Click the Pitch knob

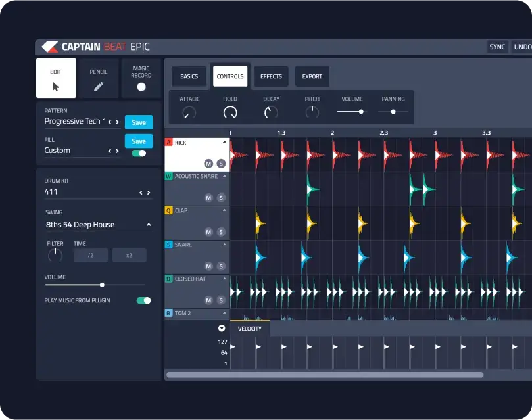pos(312,112)
